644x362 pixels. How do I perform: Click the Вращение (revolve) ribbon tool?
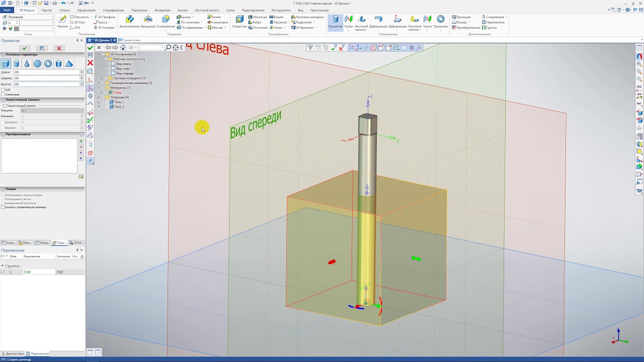tap(148, 22)
